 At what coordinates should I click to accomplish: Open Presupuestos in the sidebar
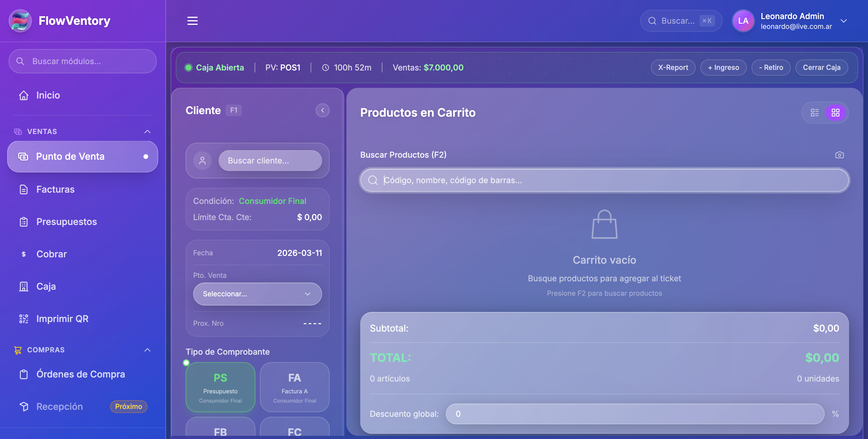click(67, 222)
